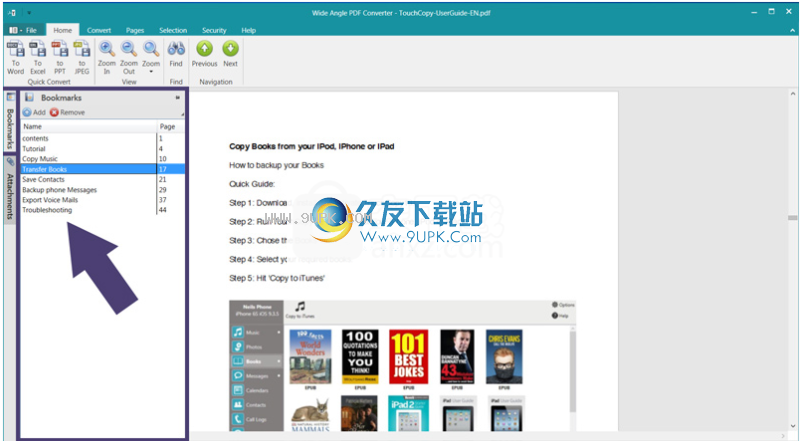
Task: Go to Next page
Action: (230, 54)
